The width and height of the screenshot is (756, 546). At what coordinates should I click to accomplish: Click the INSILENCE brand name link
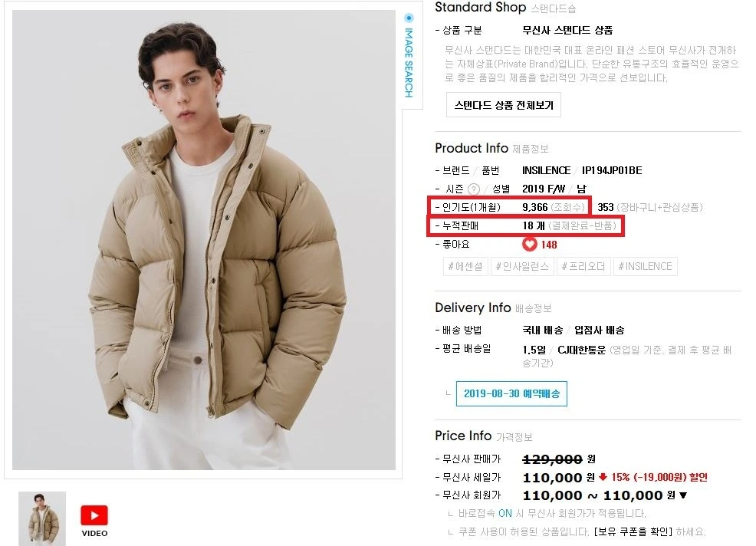[546, 170]
